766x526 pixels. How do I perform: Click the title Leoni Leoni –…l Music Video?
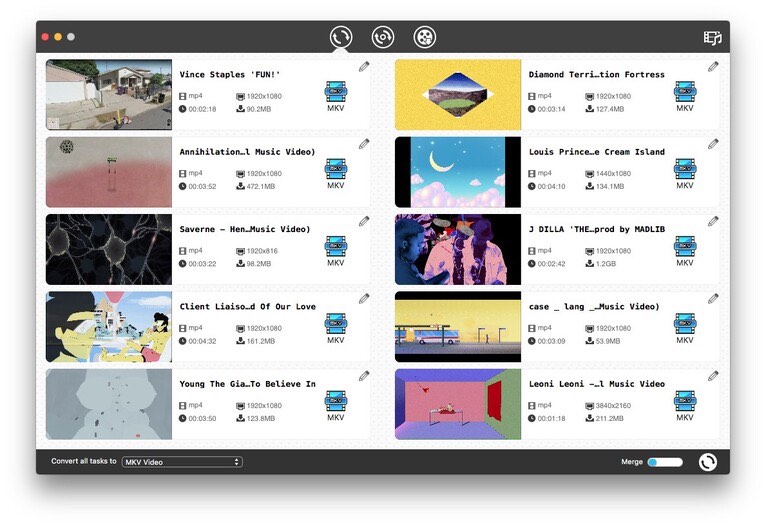(x=596, y=384)
